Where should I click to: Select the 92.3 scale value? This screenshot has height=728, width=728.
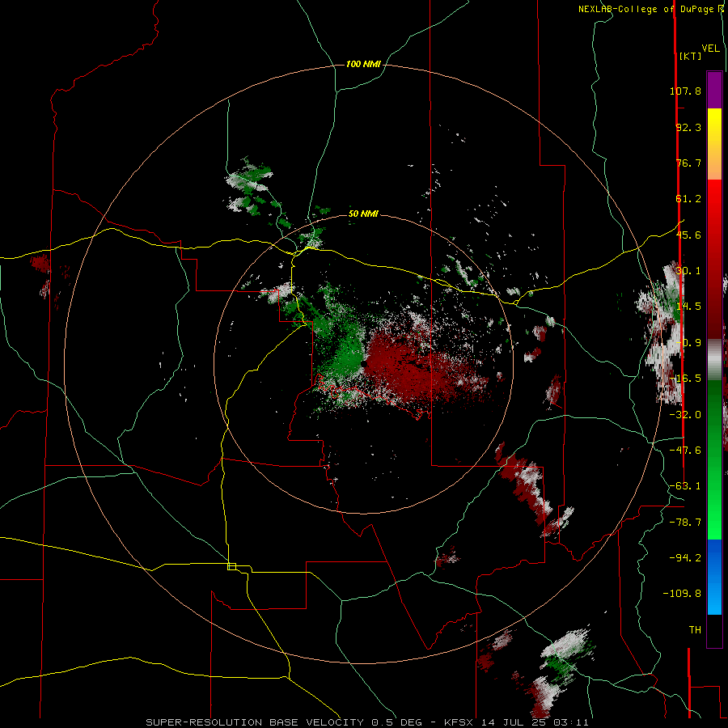point(688,127)
